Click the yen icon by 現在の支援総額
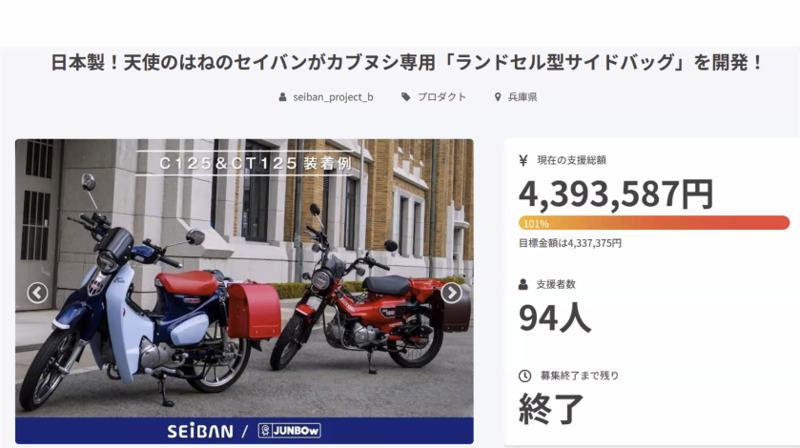Viewport: 800px width, 448px height. coord(523,161)
